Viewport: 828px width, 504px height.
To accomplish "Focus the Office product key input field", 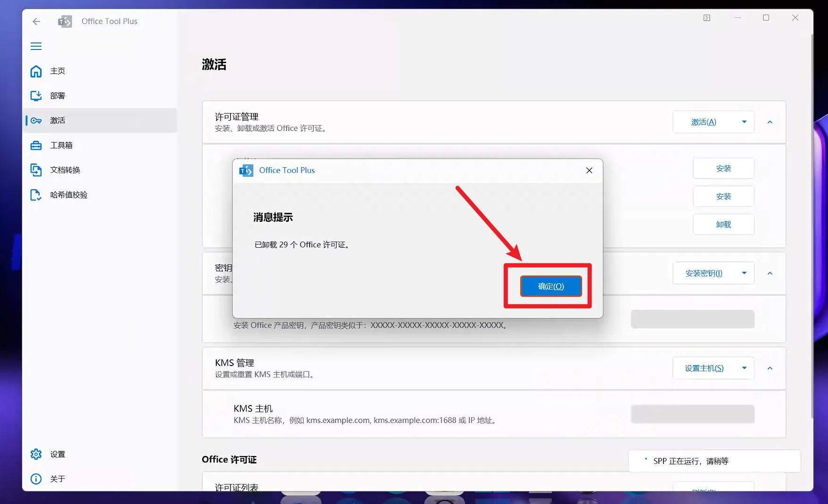I will 692,319.
